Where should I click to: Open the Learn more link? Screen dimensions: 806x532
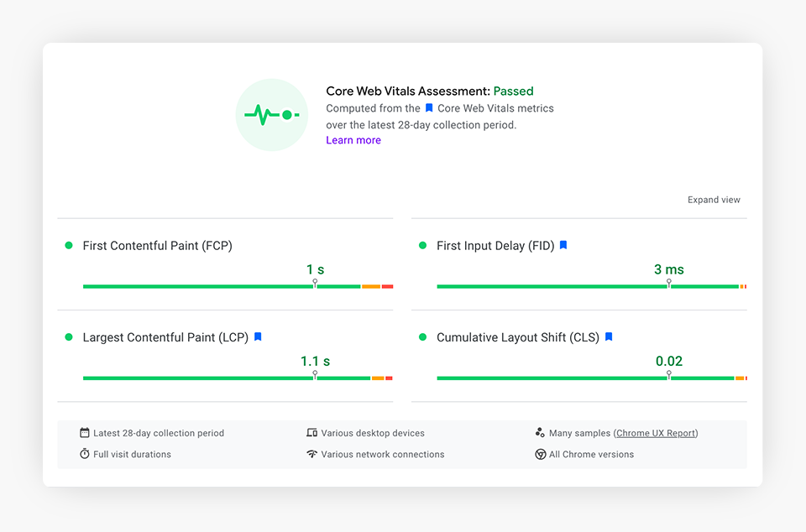[353, 140]
